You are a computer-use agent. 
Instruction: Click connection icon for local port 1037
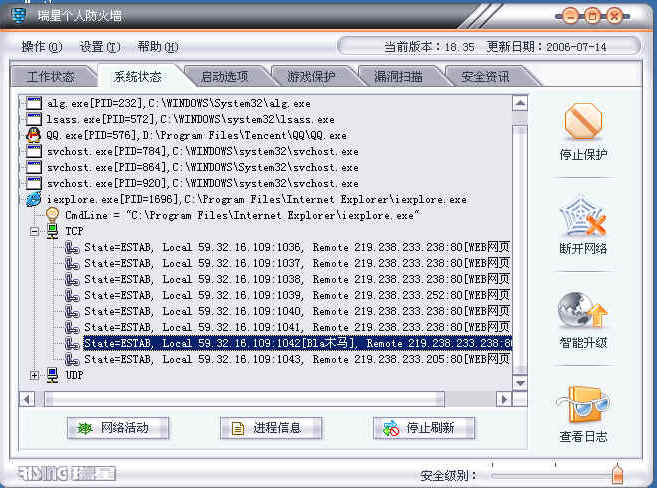pyautogui.click(x=72, y=263)
